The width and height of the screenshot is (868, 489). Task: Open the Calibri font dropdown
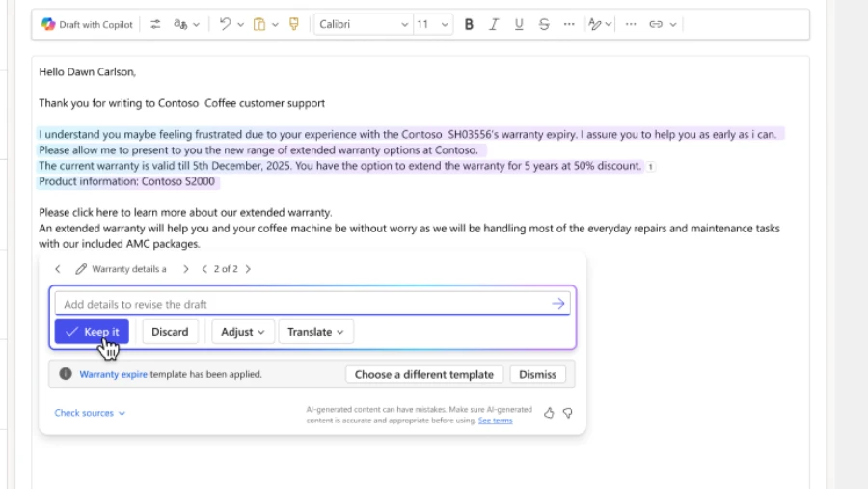(363, 25)
